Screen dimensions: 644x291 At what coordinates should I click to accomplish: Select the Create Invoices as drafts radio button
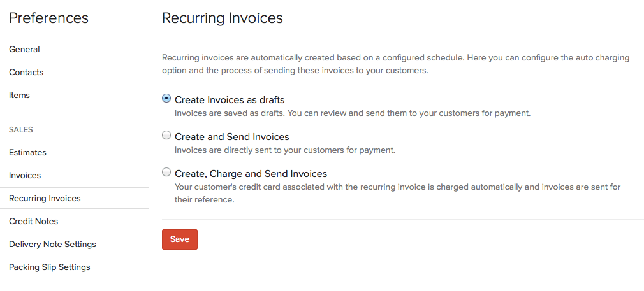tap(166, 99)
